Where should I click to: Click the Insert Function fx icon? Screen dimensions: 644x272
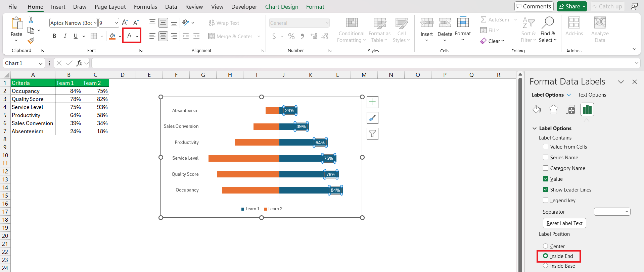pyautogui.click(x=80, y=63)
